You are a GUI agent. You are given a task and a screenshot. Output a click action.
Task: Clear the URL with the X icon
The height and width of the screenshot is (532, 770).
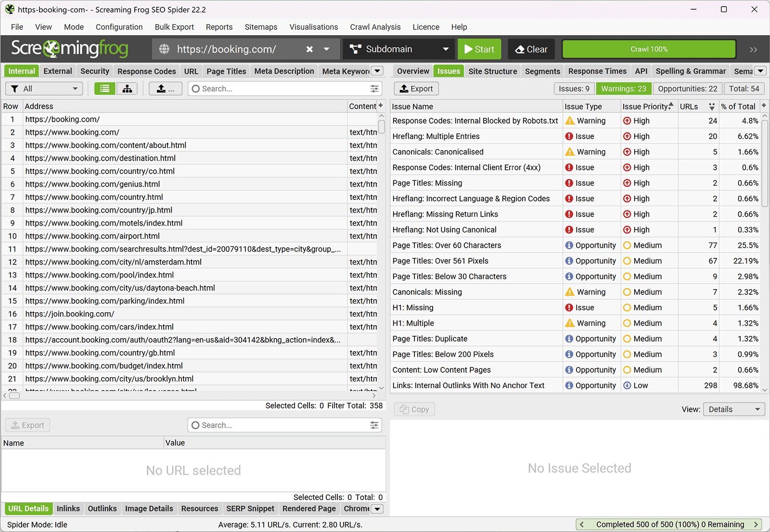[309, 49]
